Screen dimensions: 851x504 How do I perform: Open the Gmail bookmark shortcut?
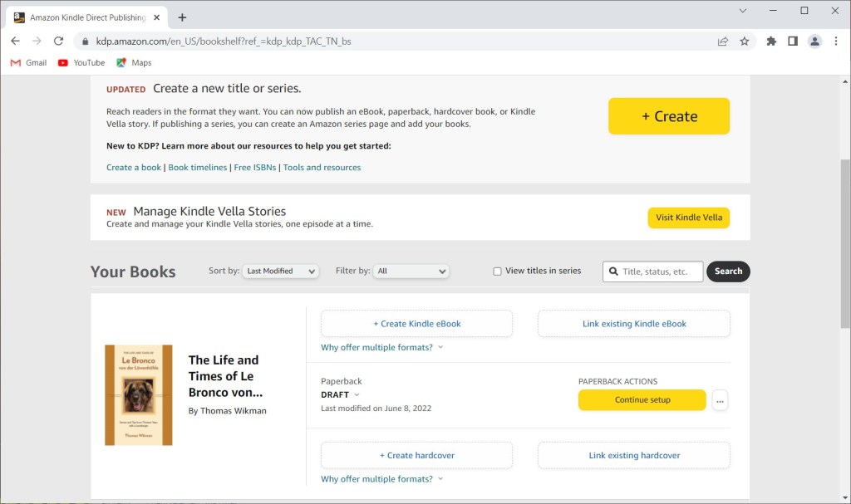(27, 62)
